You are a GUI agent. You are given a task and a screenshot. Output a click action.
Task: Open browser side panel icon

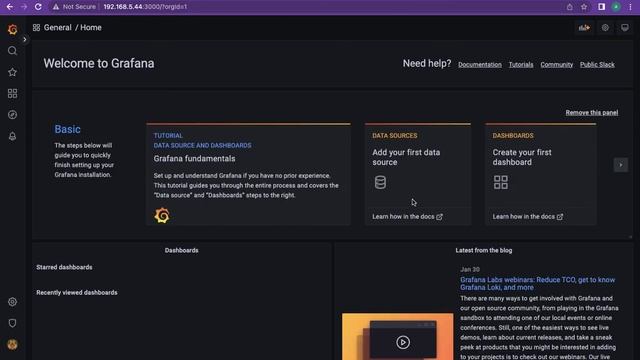pyautogui.click(x=601, y=7)
